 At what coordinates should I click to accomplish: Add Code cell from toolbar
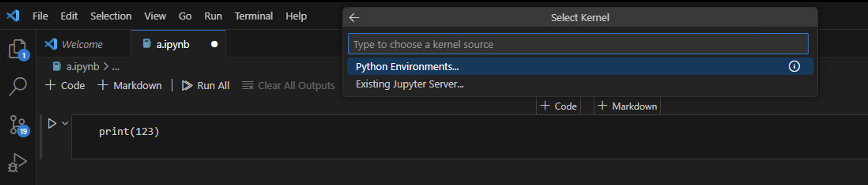click(x=65, y=85)
